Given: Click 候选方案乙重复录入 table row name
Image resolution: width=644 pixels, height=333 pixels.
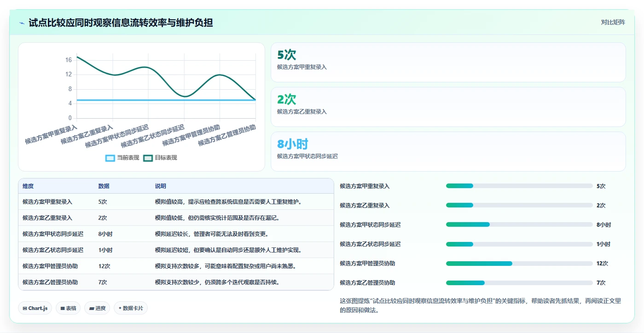Looking at the screenshot, I should 47,218.
